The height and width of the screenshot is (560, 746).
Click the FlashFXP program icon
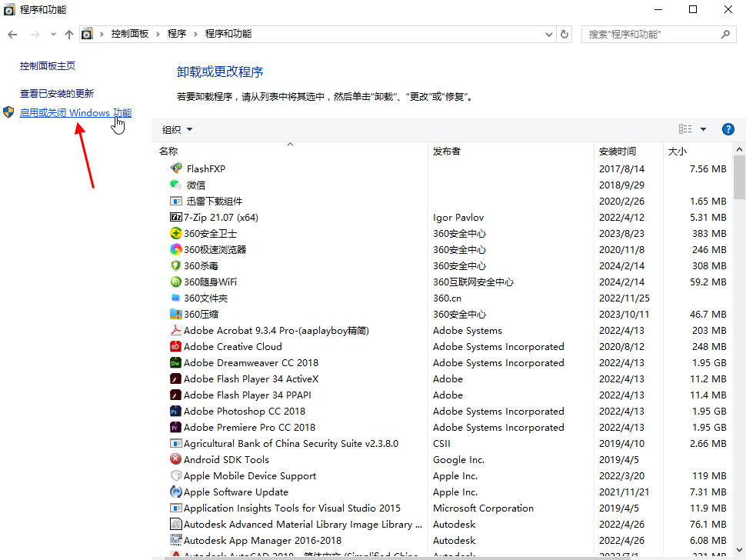175,168
